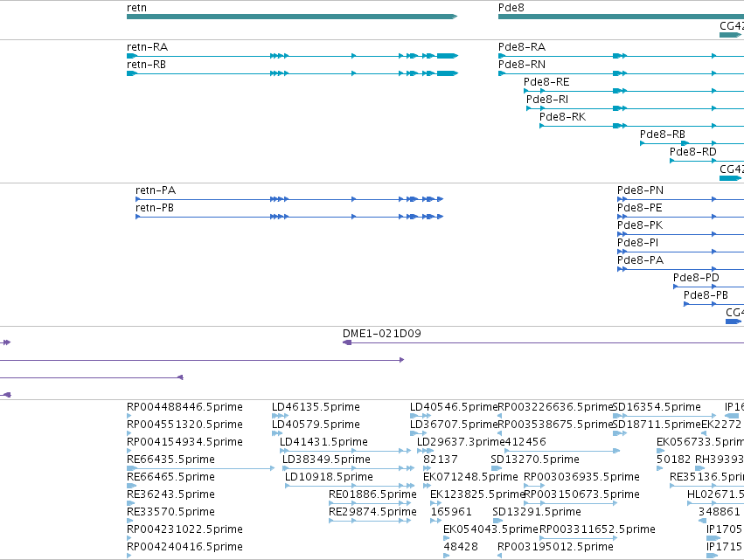Select Pde8-PK protein feature
Screen dimensions: 744x560
click(680, 234)
